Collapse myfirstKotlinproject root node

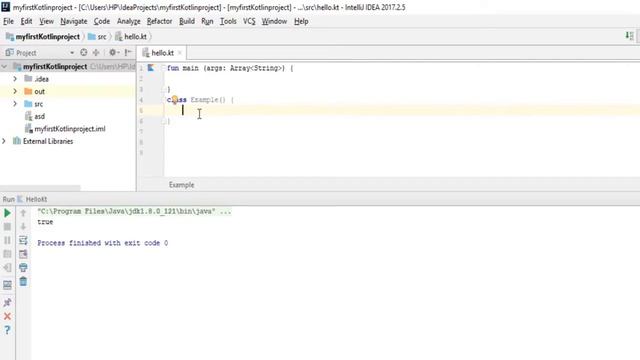coord(4,66)
